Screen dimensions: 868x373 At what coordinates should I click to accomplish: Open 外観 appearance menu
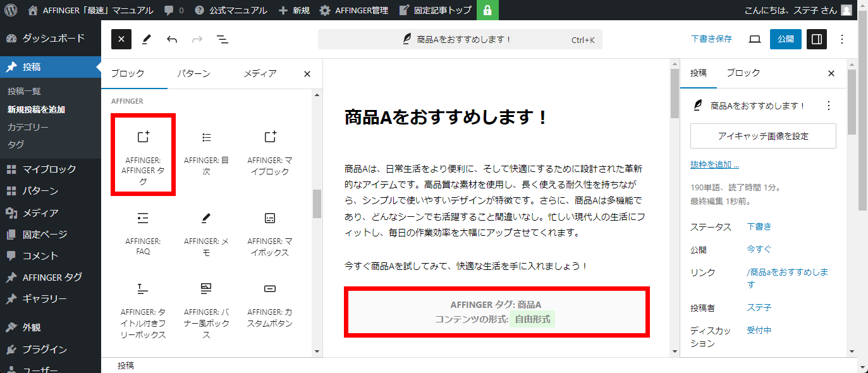click(51, 327)
